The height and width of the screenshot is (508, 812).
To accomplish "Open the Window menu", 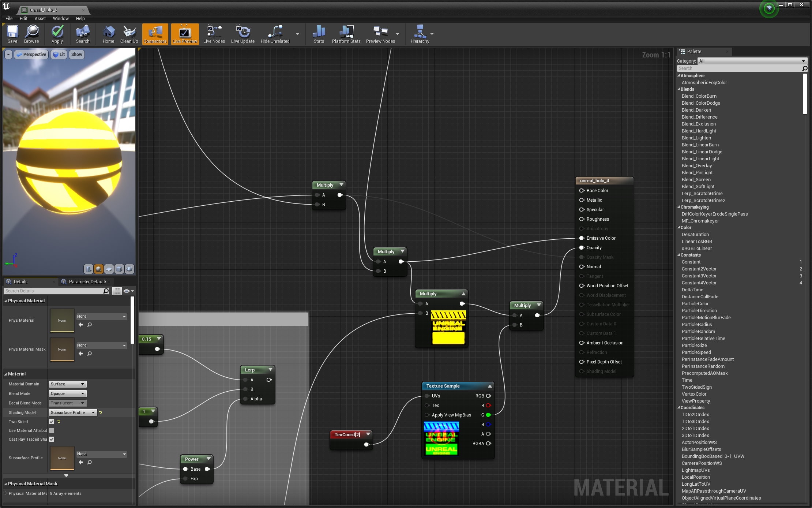I will tap(60, 18).
